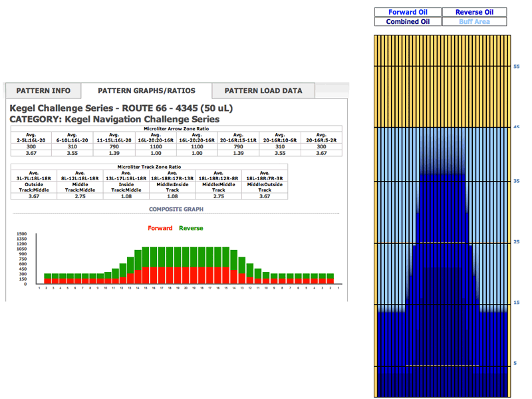Select the 'Avg. 2-5L:16L-20' column header
The width and height of the screenshot is (532, 399).
click(x=31, y=138)
